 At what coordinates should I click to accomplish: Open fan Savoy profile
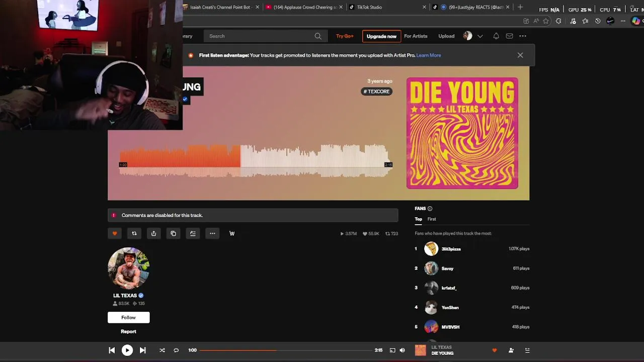coord(447,268)
